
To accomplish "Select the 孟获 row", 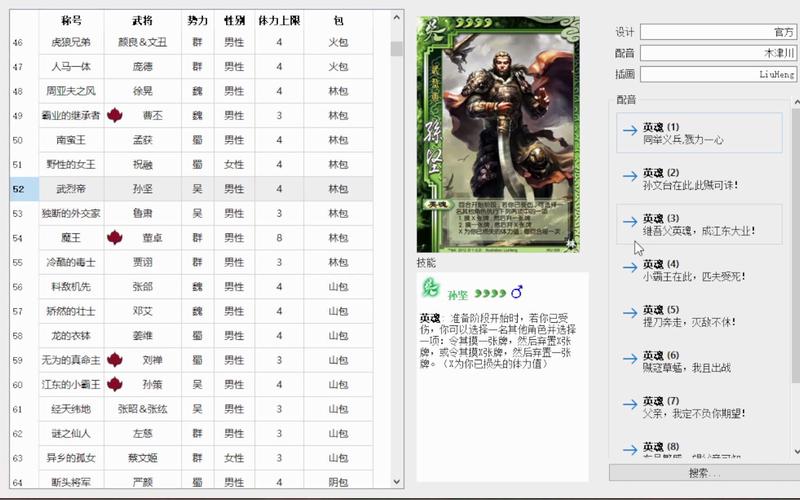I will click(191, 140).
